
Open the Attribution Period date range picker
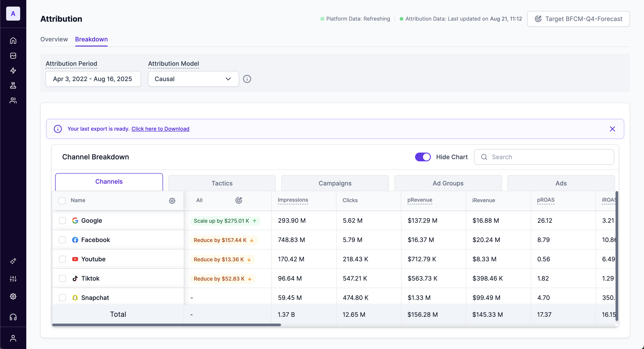pos(93,79)
